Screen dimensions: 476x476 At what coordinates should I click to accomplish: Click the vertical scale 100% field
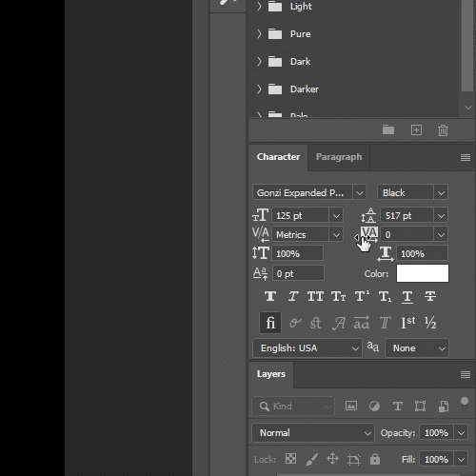click(298, 253)
